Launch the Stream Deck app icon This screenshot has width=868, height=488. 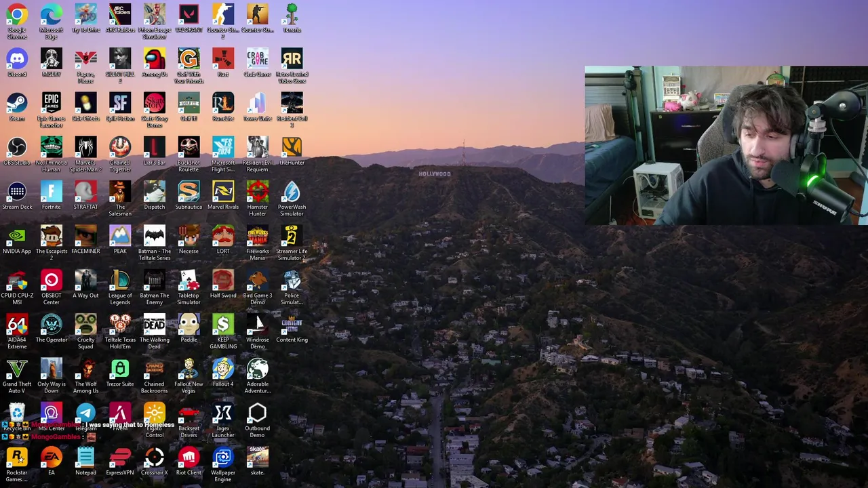coord(17,191)
